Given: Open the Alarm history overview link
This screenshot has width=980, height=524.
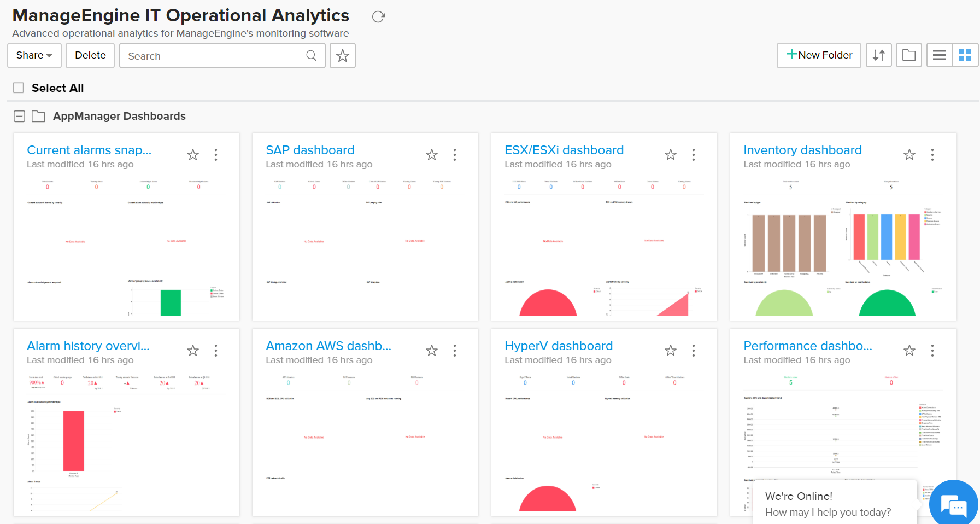Looking at the screenshot, I should 88,346.
